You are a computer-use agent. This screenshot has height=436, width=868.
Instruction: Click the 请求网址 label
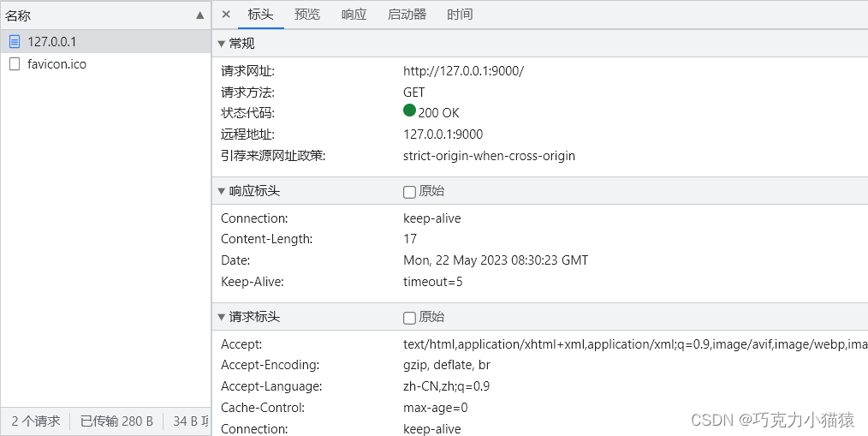pyautogui.click(x=247, y=71)
